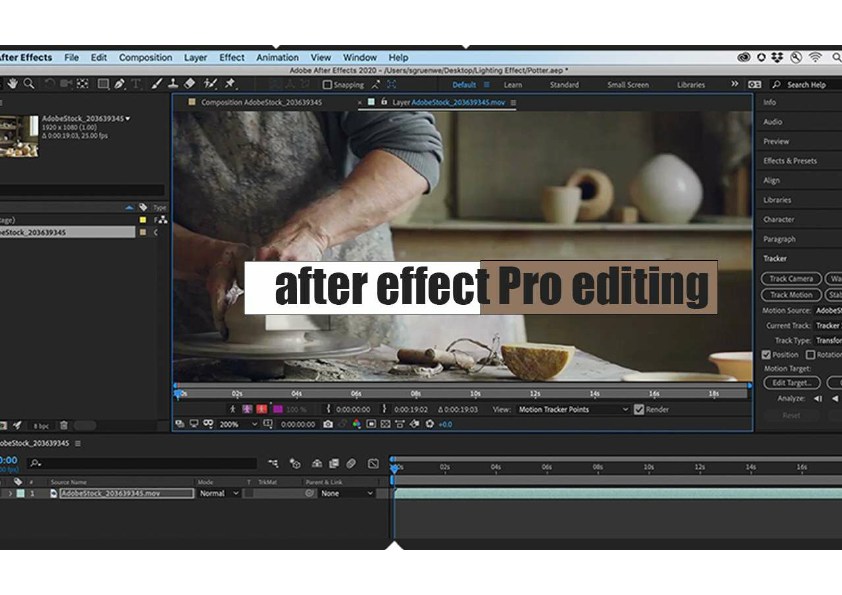842x595 pixels.
Task: Toggle the 8 bpc color depth
Action: tap(41, 426)
